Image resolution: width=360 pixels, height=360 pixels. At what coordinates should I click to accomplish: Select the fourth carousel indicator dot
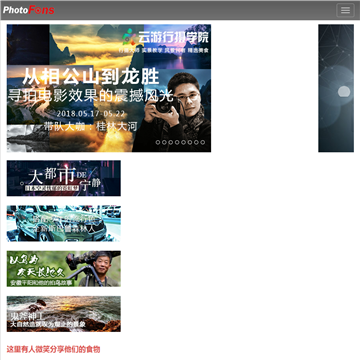click(x=177, y=142)
